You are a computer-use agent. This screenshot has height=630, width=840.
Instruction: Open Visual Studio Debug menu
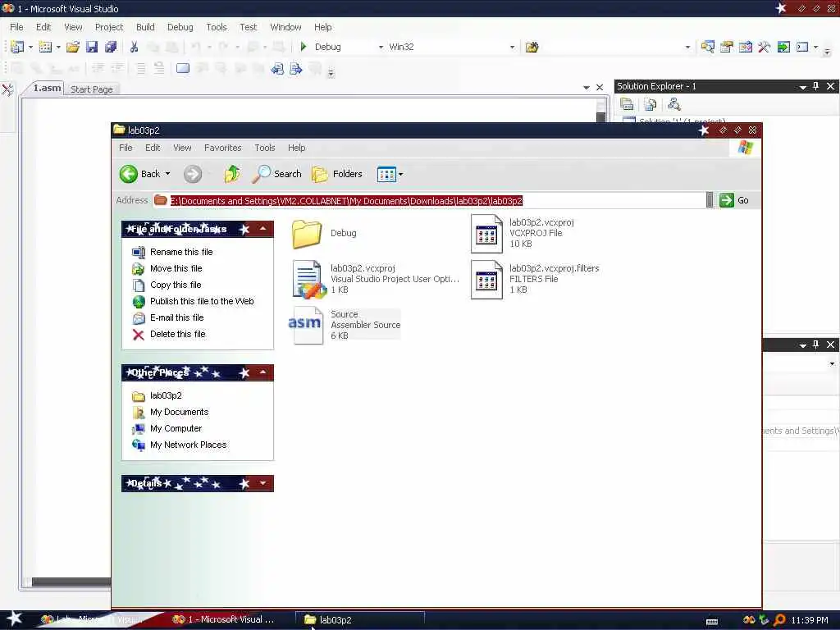[x=180, y=27]
